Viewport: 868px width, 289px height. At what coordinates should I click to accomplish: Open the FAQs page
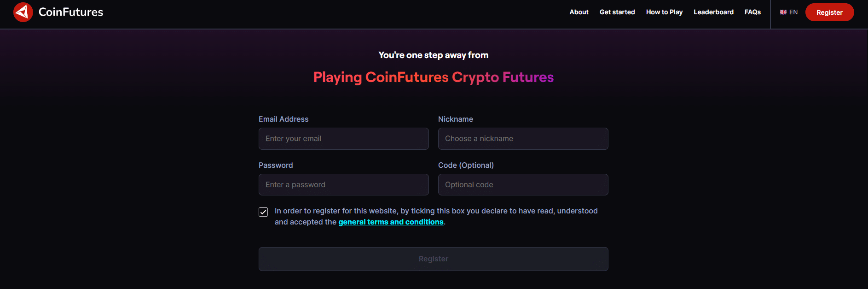coord(752,12)
